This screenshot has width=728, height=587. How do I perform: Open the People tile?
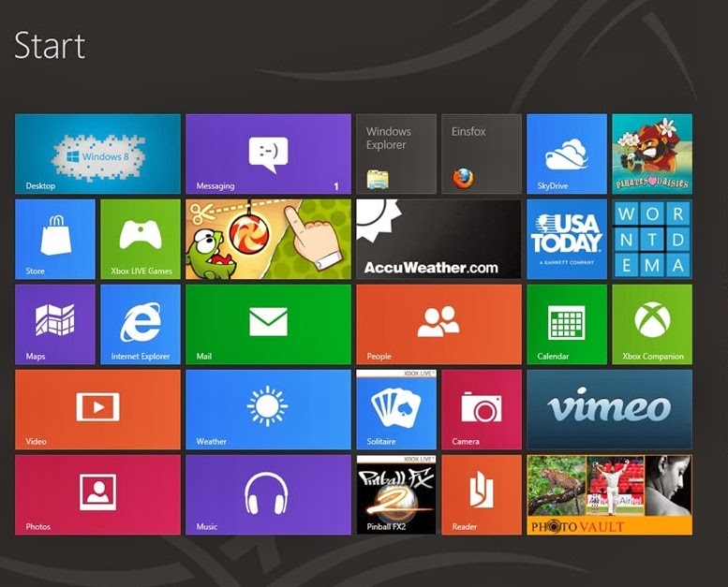(x=438, y=324)
